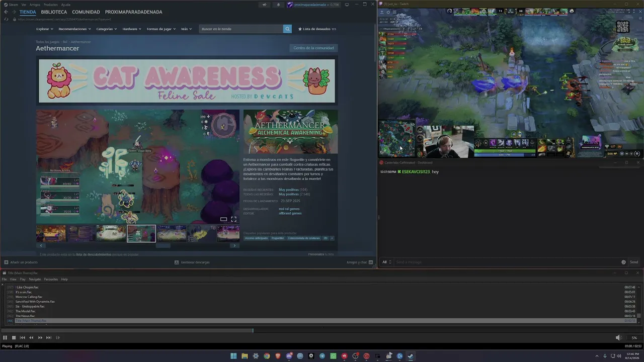
Task: Reload the Steam store page
Action: tap(6, 19)
